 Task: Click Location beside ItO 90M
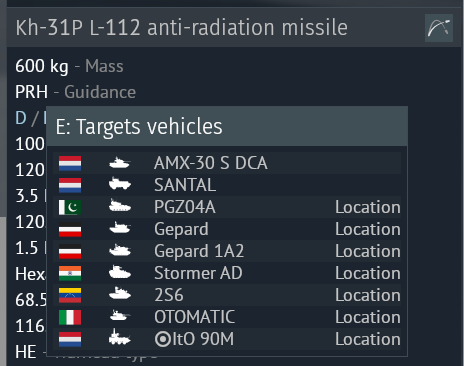click(x=368, y=339)
